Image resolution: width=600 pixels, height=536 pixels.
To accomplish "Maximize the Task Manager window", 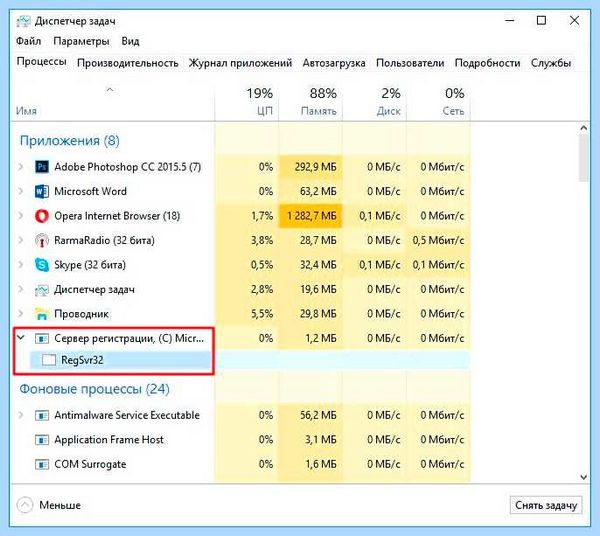I will [541, 20].
